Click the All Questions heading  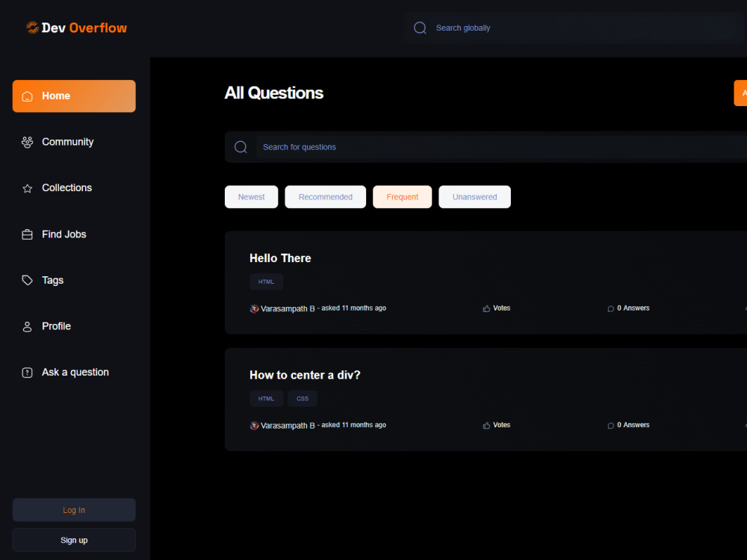click(274, 93)
